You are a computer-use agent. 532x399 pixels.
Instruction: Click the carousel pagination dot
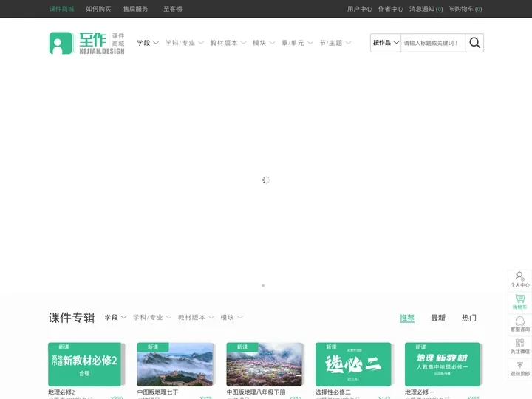click(x=263, y=286)
